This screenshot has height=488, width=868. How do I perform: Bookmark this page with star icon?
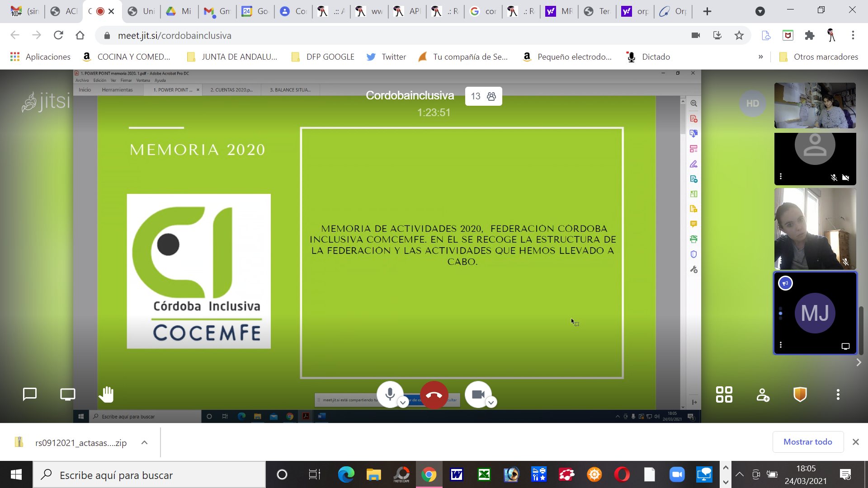tap(739, 35)
